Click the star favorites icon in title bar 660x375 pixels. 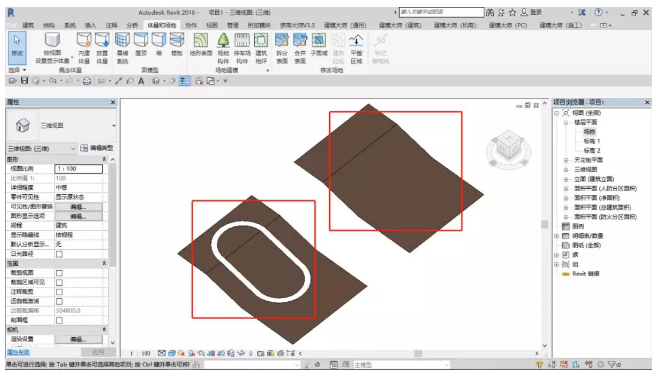[512, 13]
